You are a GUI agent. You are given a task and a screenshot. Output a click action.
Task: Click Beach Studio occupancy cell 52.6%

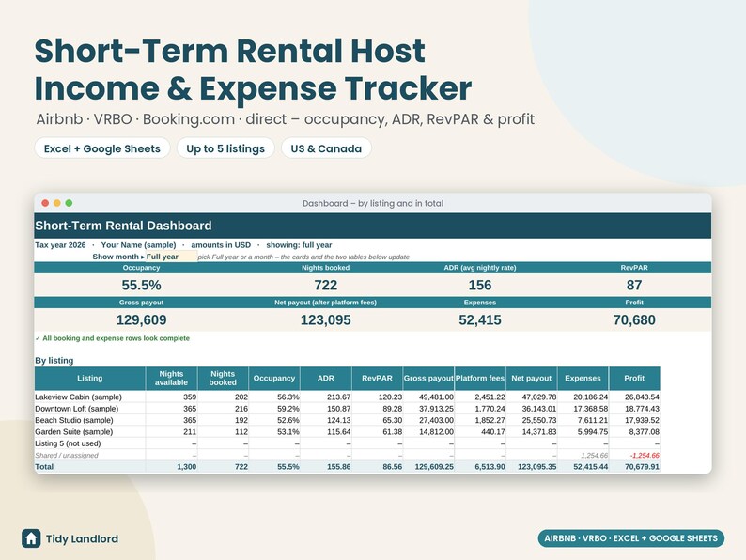[x=274, y=420]
